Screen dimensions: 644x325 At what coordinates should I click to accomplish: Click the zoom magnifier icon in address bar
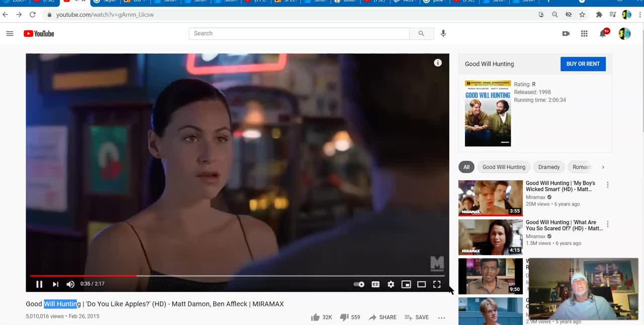[555, 15]
